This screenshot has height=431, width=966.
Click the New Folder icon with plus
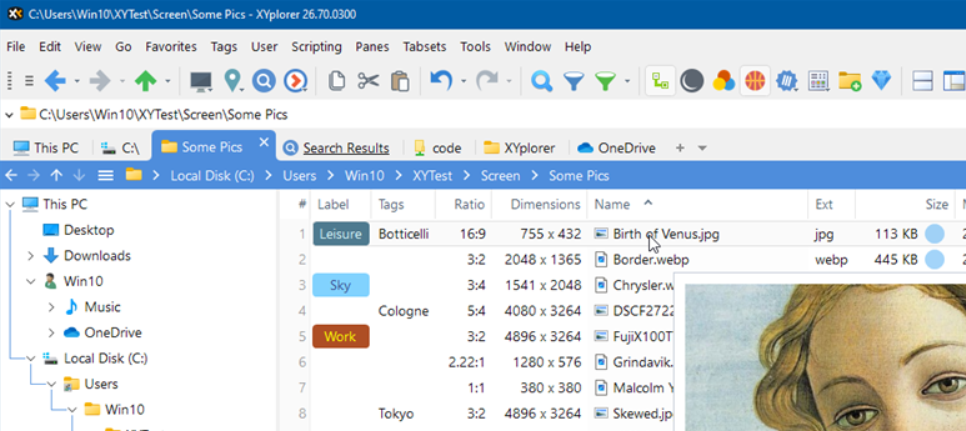850,81
